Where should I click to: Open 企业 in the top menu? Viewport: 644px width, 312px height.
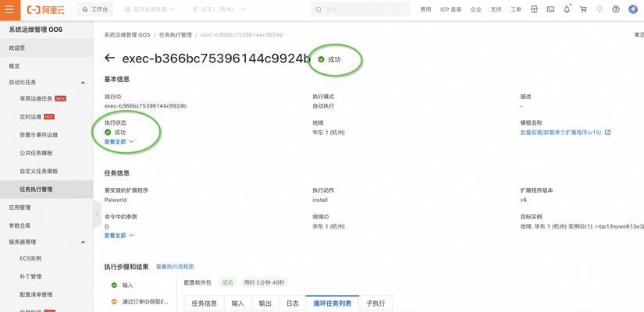tap(475, 9)
